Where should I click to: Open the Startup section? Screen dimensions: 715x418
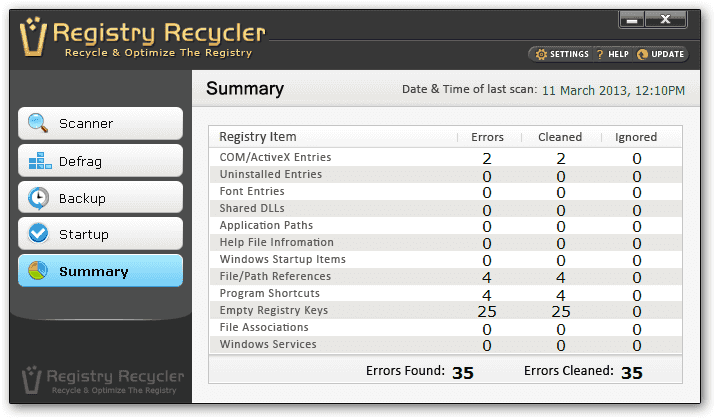pyautogui.click(x=100, y=234)
